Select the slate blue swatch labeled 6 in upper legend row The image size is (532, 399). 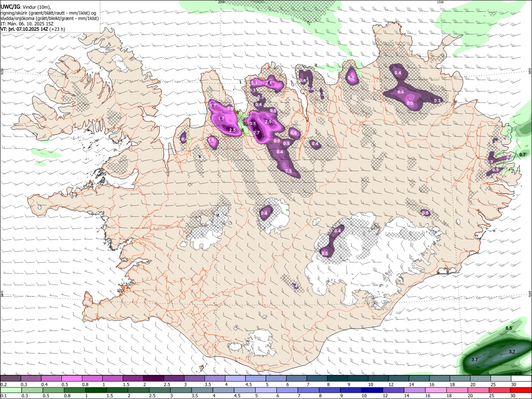[x=297, y=379]
